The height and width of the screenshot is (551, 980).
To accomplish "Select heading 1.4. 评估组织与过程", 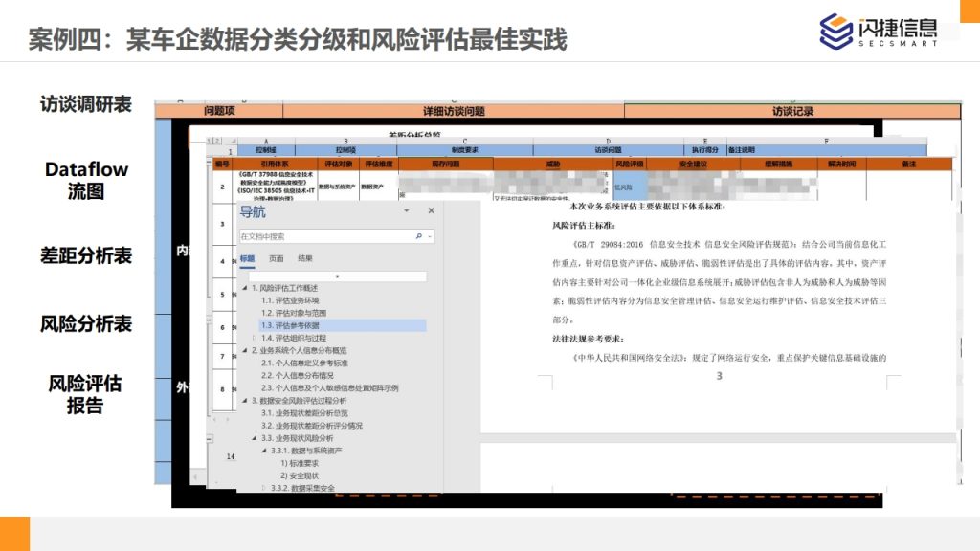I will point(294,338).
